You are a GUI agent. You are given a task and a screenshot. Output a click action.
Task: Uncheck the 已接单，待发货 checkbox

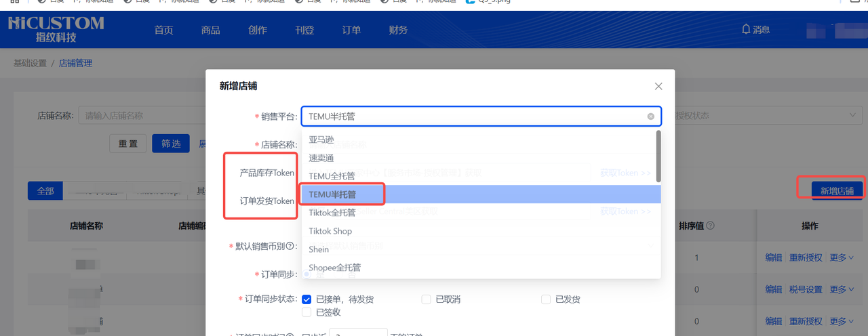307,299
